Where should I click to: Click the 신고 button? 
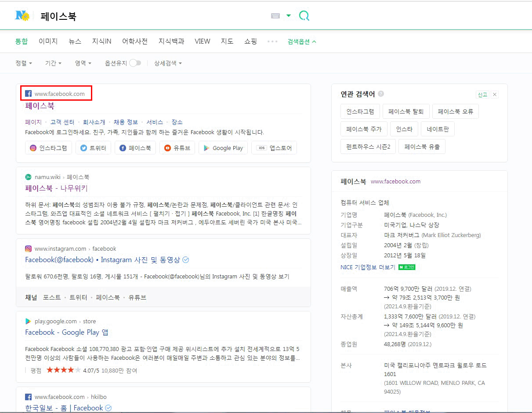pos(482,95)
